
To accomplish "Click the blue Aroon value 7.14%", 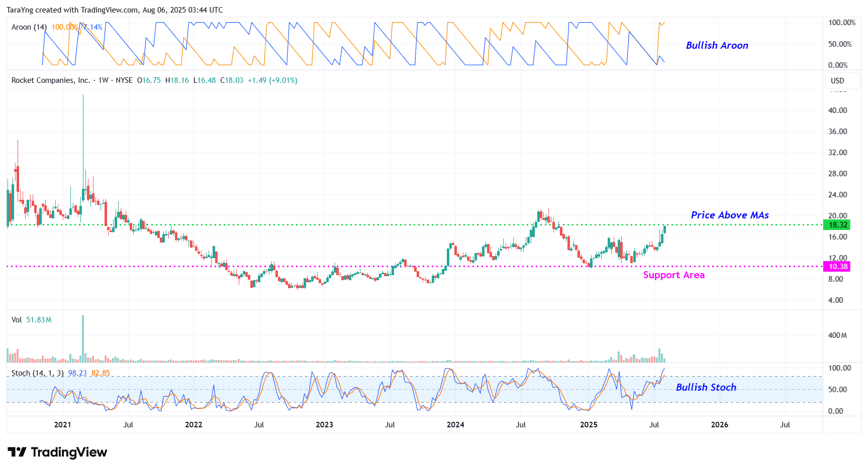I will tap(92, 27).
